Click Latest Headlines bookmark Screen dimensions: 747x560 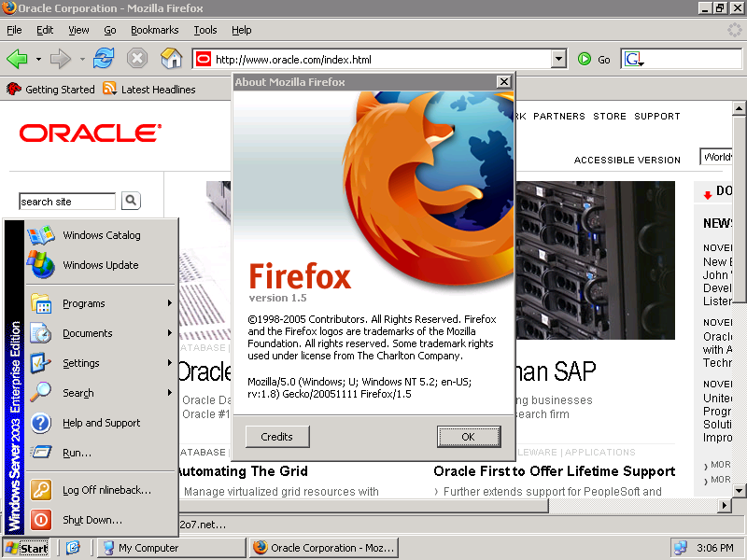[x=149, y=90]
